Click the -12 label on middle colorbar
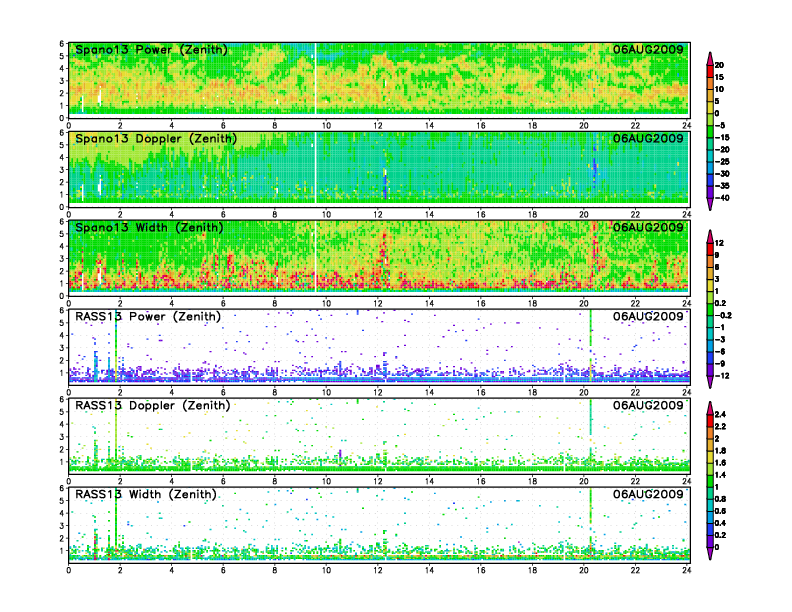 [722, 376]
